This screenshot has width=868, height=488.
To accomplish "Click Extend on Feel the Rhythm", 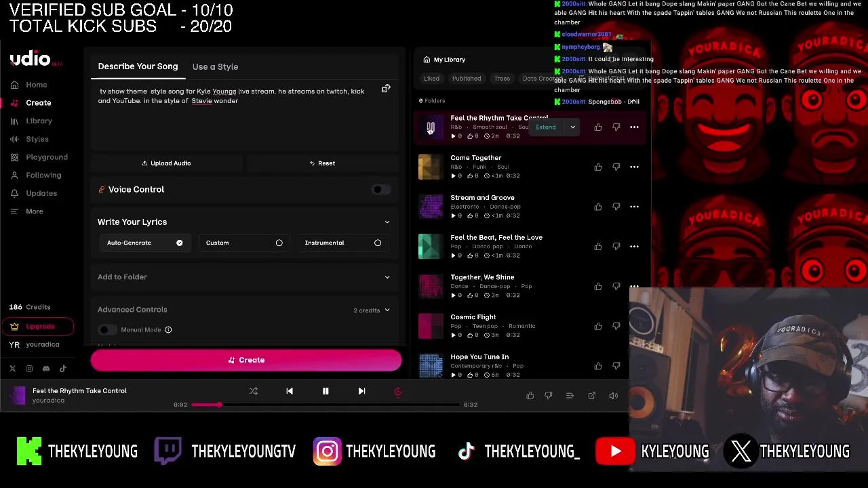I will pos(546,127).
